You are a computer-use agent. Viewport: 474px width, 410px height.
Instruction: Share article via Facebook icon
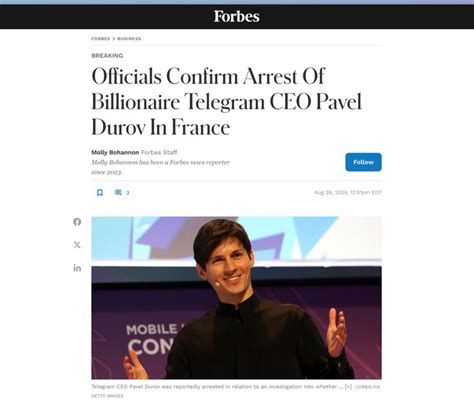point(77,222)
